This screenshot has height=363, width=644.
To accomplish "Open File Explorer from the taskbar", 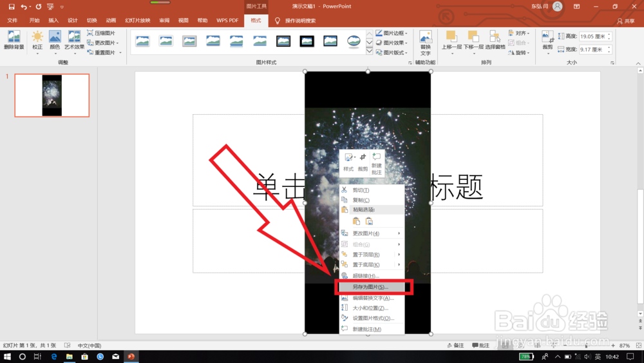I will [69, 357].
